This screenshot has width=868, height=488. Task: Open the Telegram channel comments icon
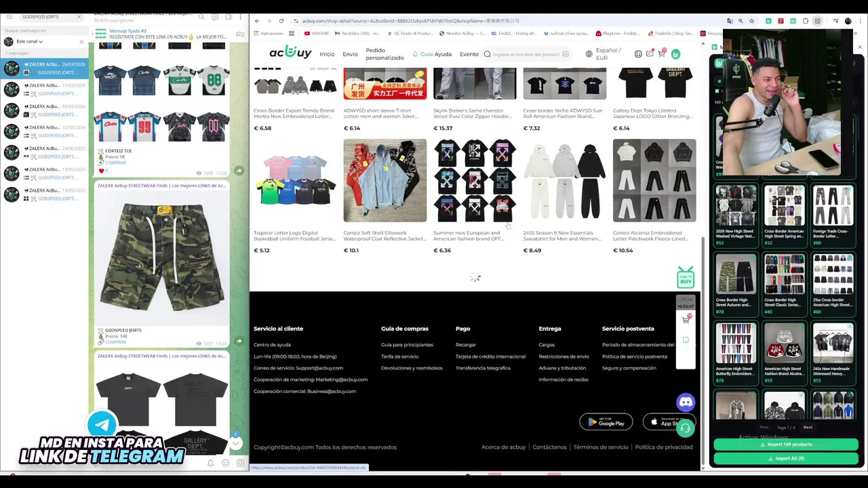[x=214, y=17]
